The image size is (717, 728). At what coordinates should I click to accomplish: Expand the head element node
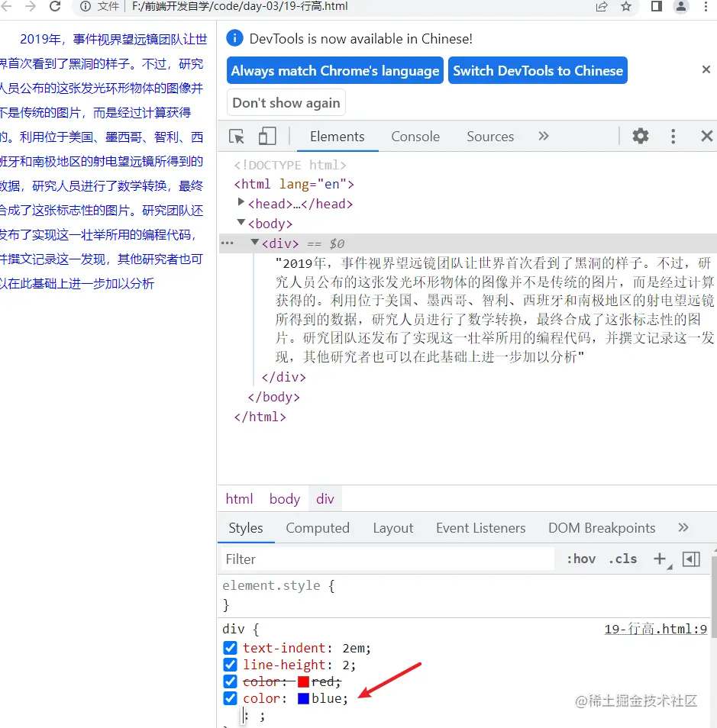pyautogui.click(x=241, y=202)
